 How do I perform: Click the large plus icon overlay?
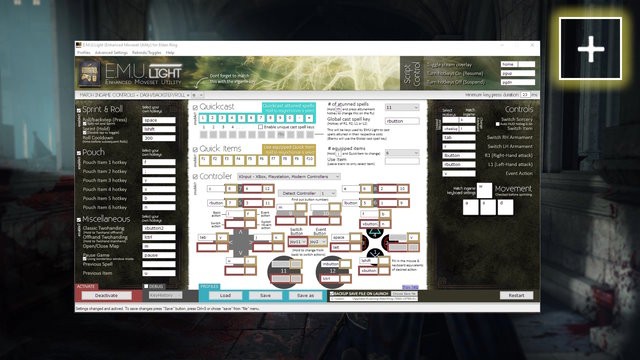(591, 49)
